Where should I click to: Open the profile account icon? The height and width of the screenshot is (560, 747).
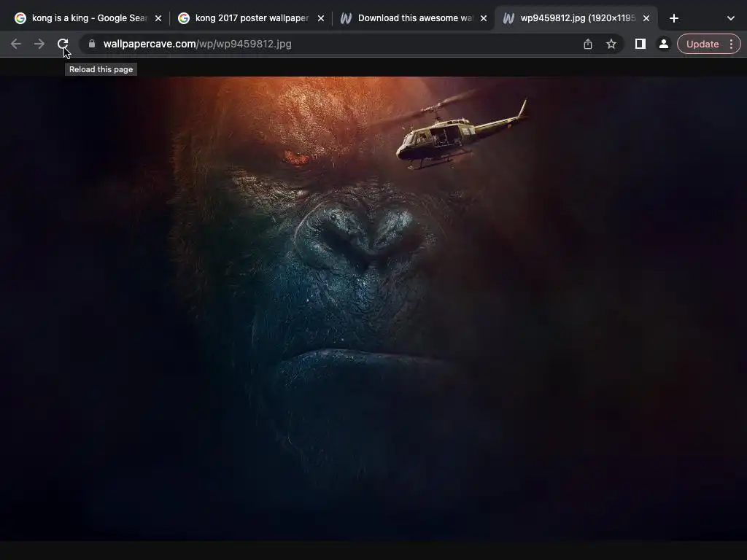coord(663,44)
